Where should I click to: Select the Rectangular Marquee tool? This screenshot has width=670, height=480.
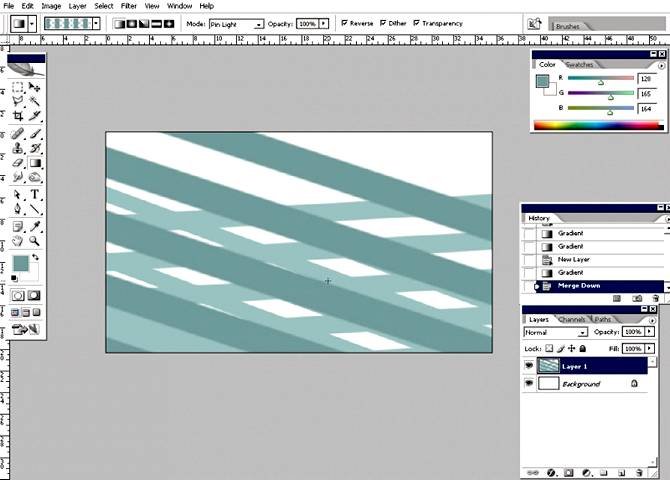tap(18, 87)
